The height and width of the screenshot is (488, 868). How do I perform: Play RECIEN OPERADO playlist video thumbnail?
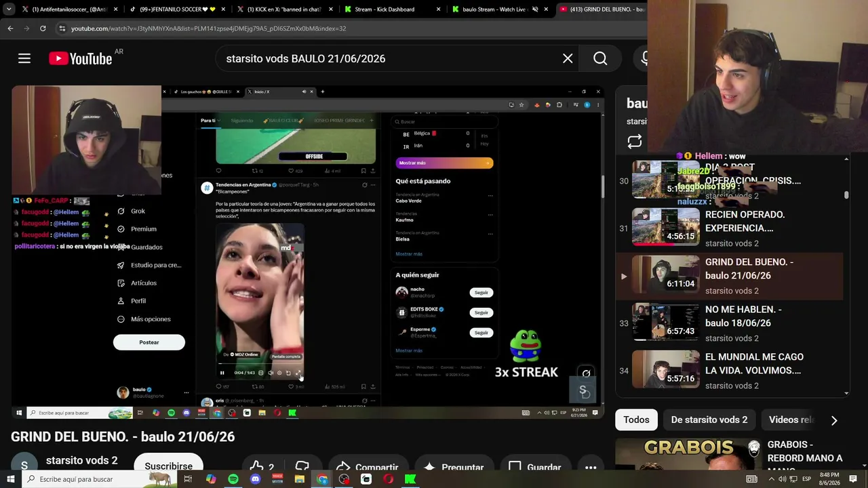point(665,227)
